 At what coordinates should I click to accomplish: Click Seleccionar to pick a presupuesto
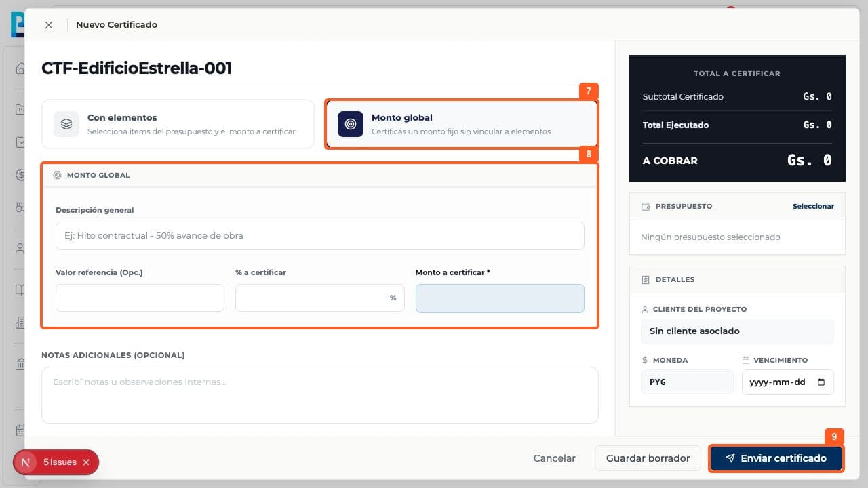(813, 206)
